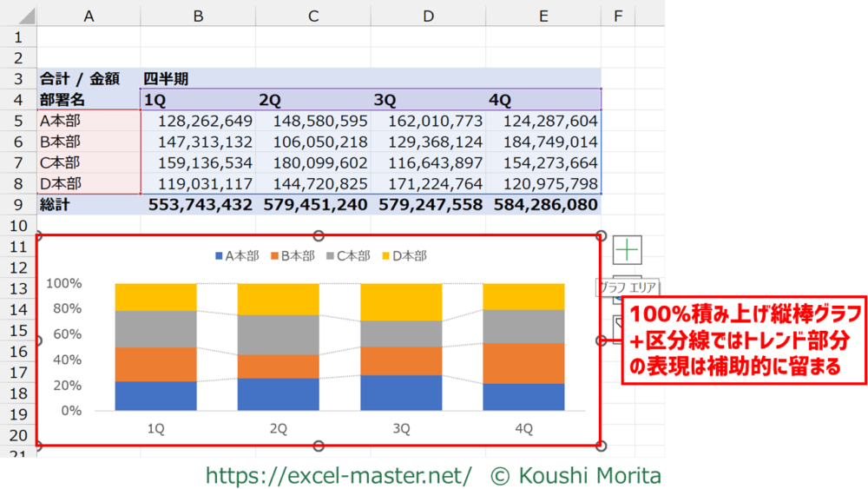Image resolution: width=868 pixels, height=489 pixels.
Task: Select column D header
Action: (428, 16)
